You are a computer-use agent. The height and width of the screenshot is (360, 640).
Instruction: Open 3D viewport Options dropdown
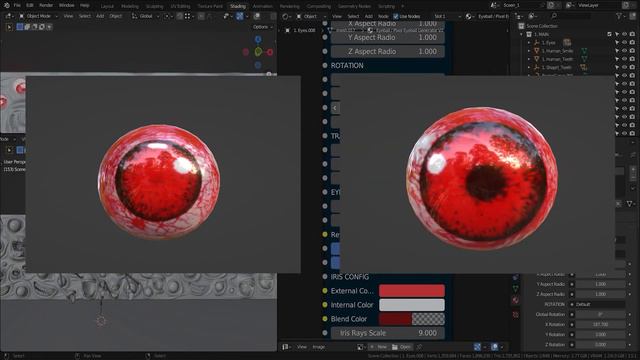click(x=262, y=27)
